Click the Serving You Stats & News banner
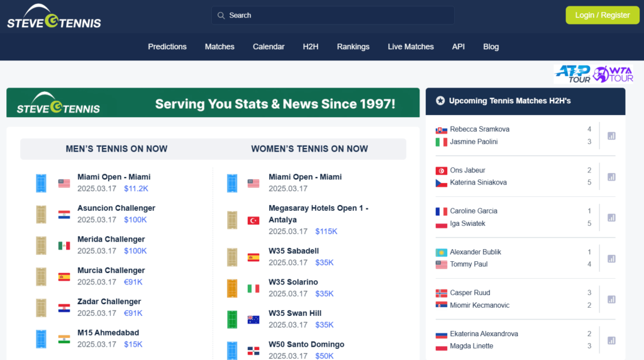Viewport: 644px width, 360px height. point(213,103)
